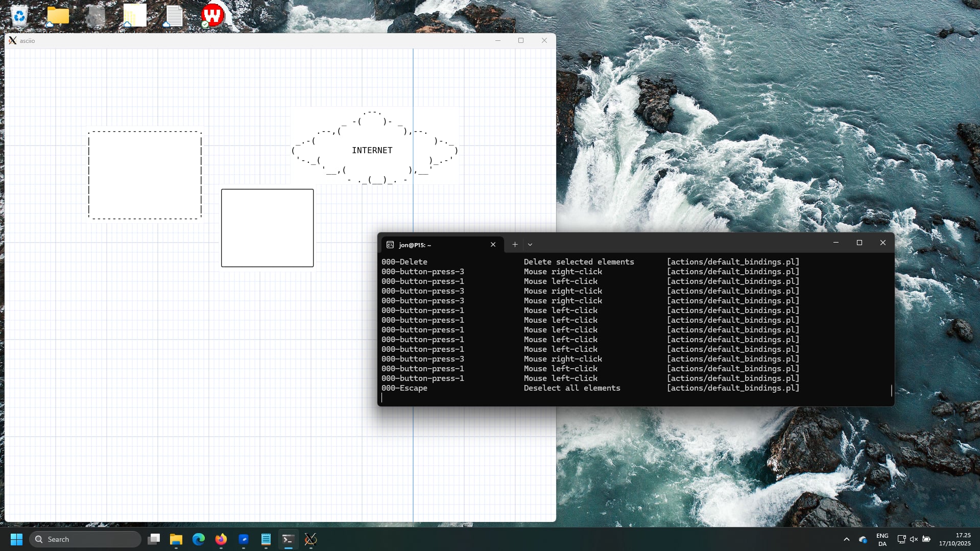Screen dimensions: 980x551
Task: Open a new terminal tab with the plus button
Action: pyautogui.click(x=515, y=245)
